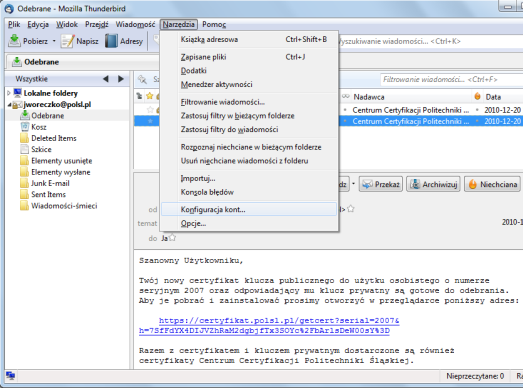Open the Adresy address book button
Screen dimensions: 523x388
[x=124, y=41]
